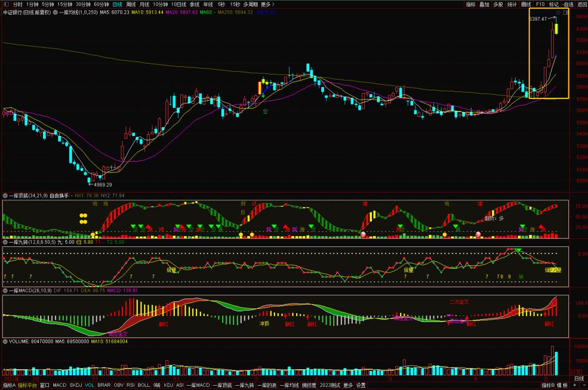588x390 pixels.
Task: Click the diamond icon above the price chart
Action: (558, 13)
